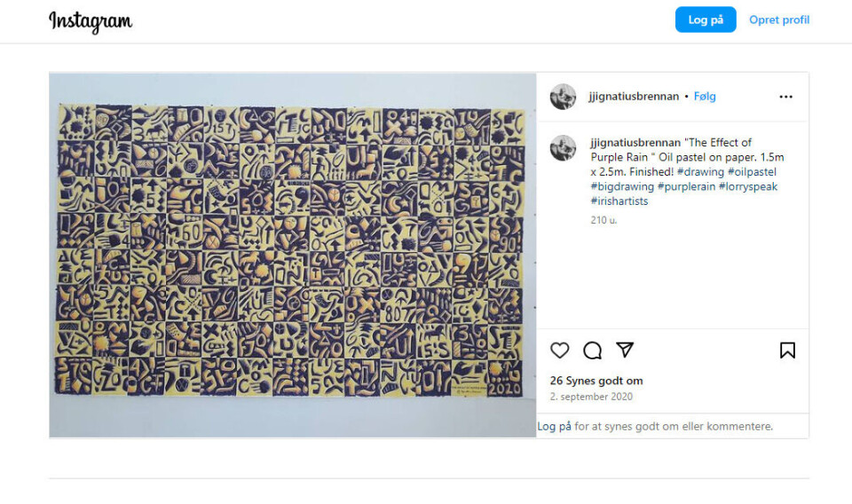Open the #drawing hashtag

pyautogui.click(x=700, y=171)
